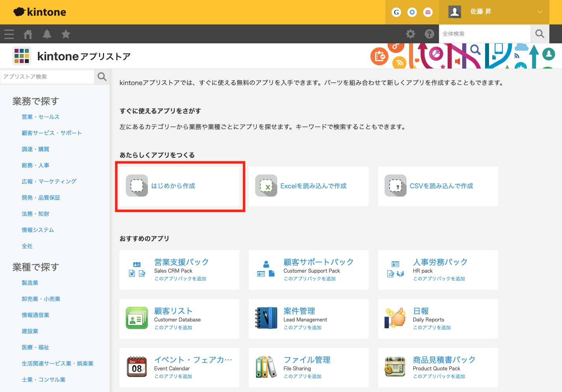Click the 全体検索 search input field
The image size is (562, 392).
484,34
